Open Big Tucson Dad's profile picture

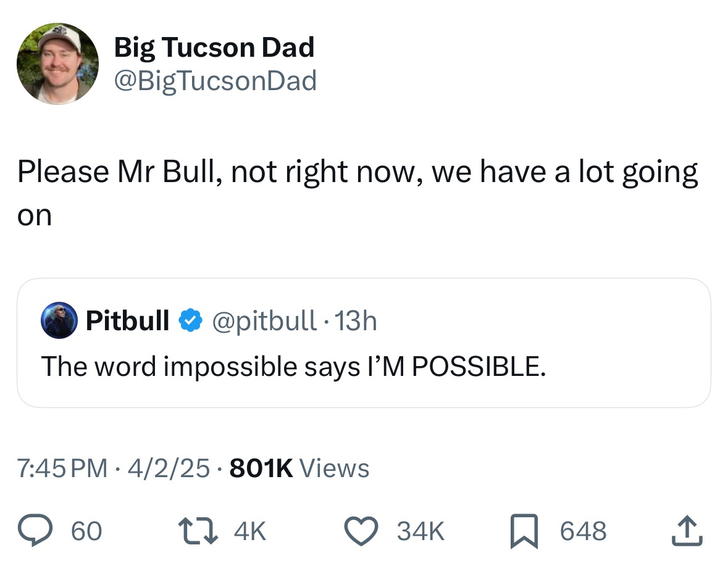click(57, 64)
